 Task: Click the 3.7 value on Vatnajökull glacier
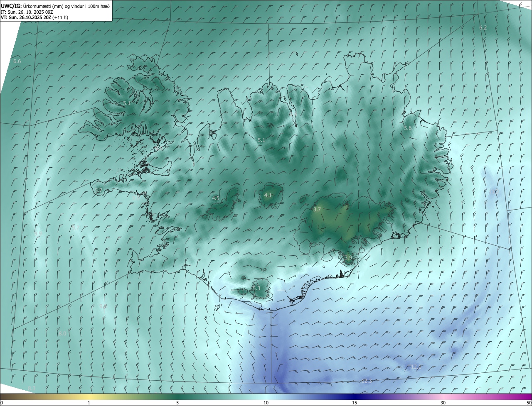pyautogui.click(x=317, y=210)
